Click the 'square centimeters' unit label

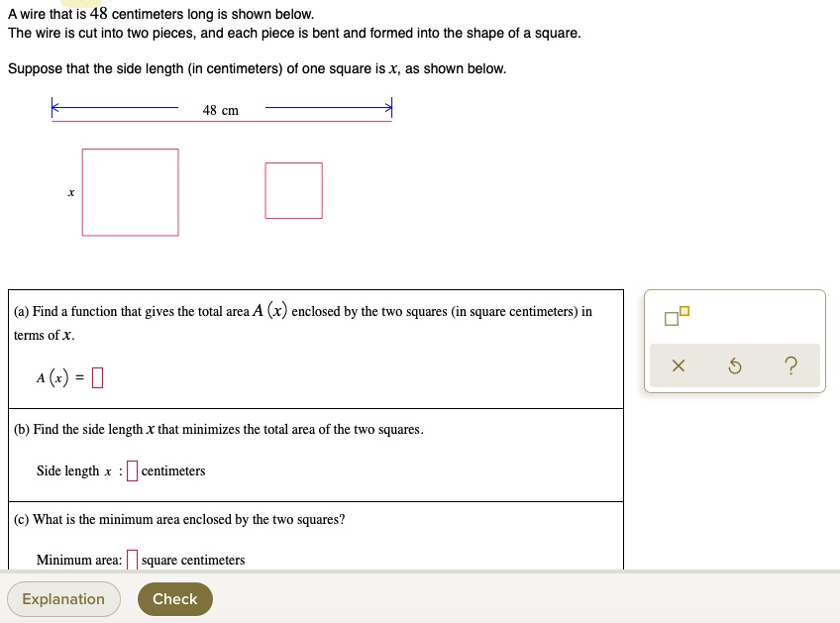click(x=193, y=560)
